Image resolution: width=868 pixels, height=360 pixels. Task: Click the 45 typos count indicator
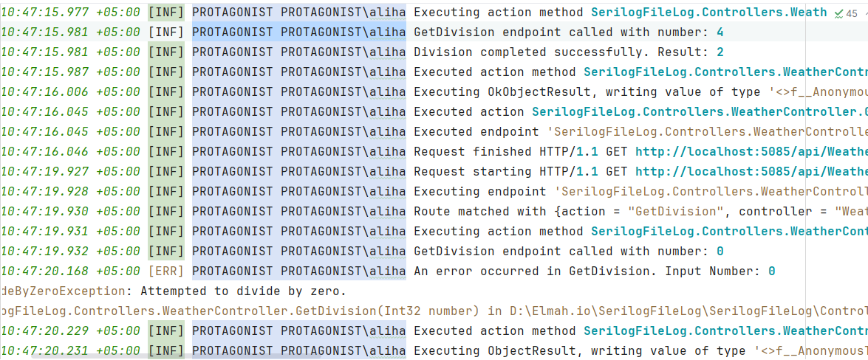click(852, 13)
